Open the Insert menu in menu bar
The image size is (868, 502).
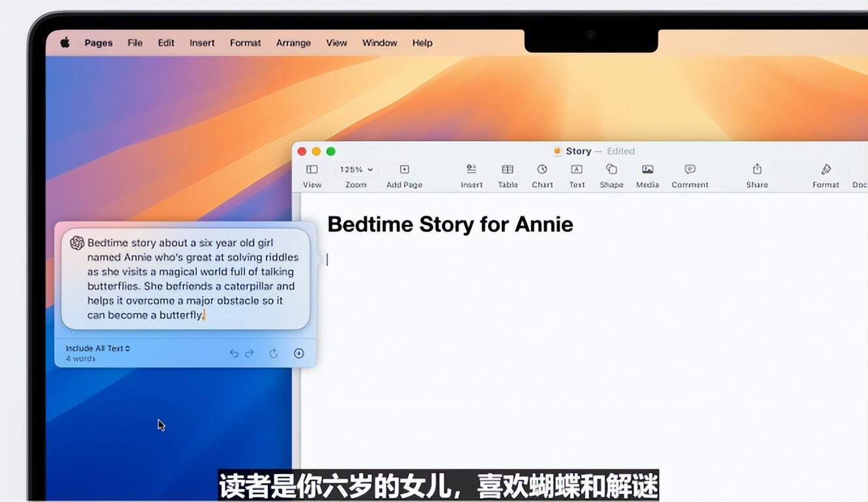(202, 43)
